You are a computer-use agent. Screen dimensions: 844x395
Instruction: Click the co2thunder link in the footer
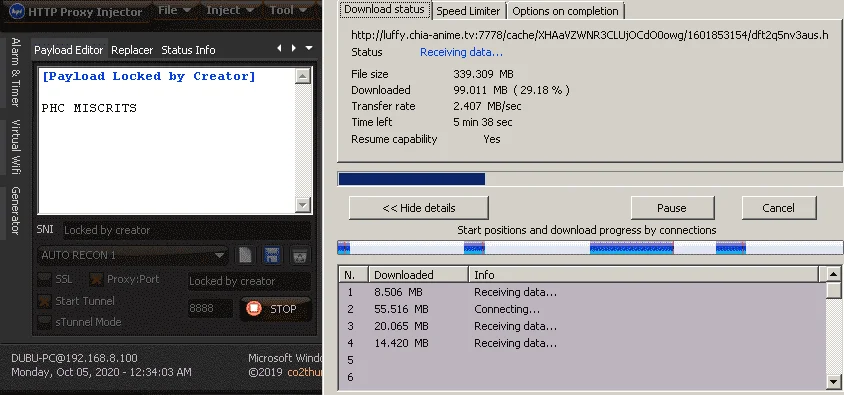click(305, 372)
